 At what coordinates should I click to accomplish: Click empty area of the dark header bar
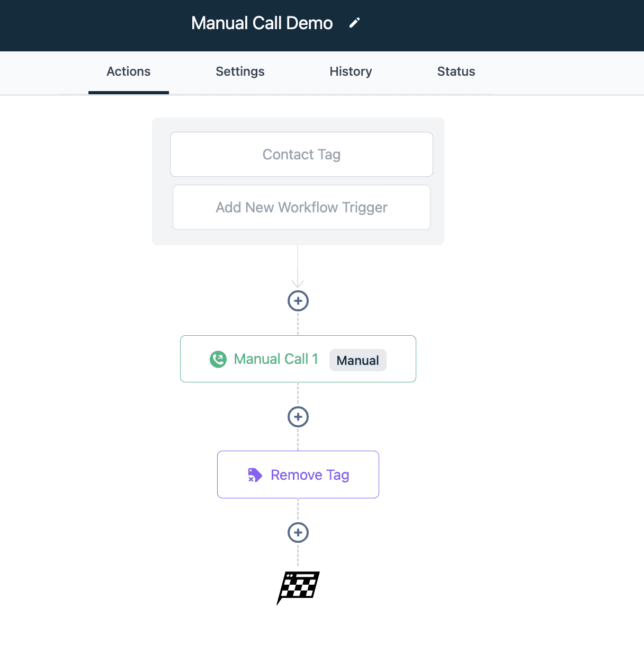click(x=530, y=25)
